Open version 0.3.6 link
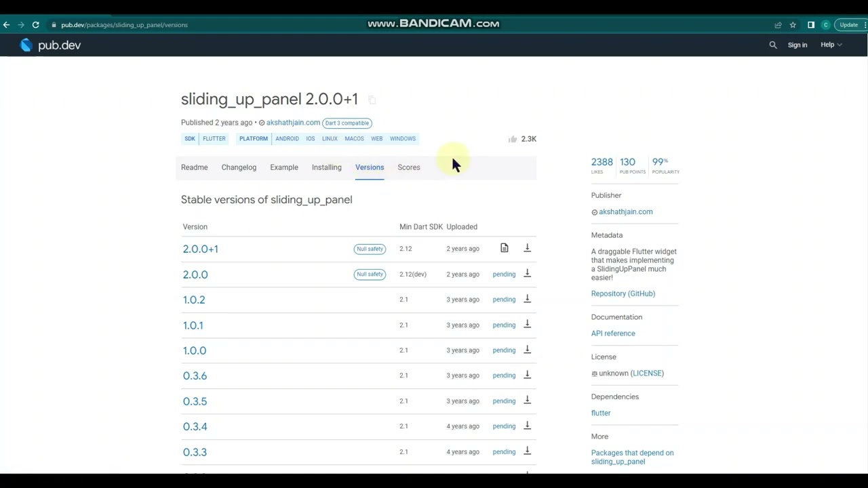The width and height of the screenshot is (868, 488). tap(195, 375)
